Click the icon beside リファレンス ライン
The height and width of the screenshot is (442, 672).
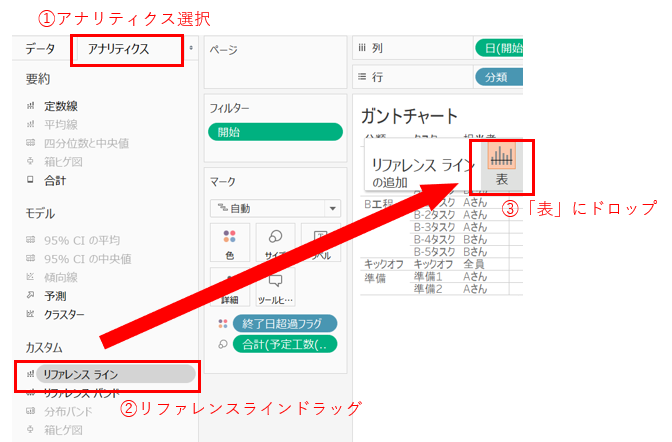[30, 374]
